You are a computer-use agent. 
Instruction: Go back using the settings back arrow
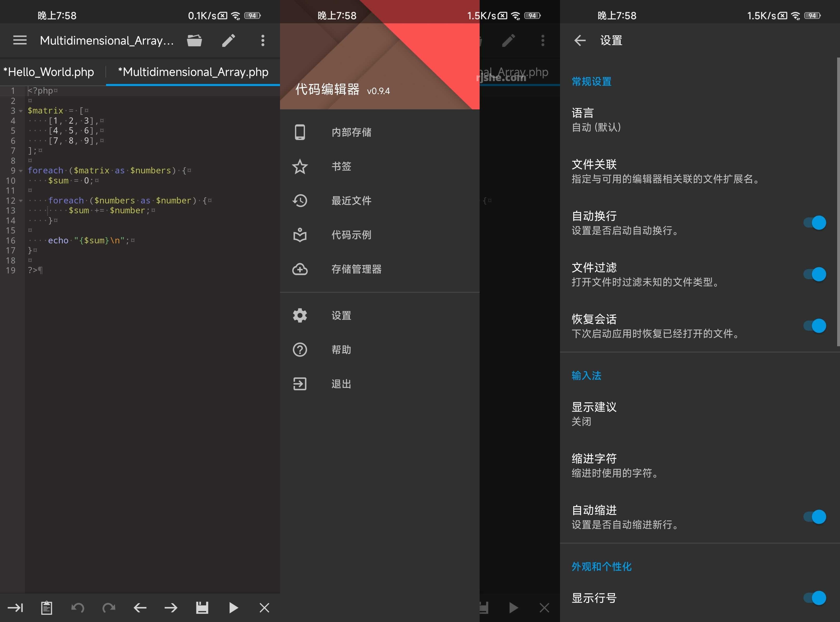click(x=579, y=40)
